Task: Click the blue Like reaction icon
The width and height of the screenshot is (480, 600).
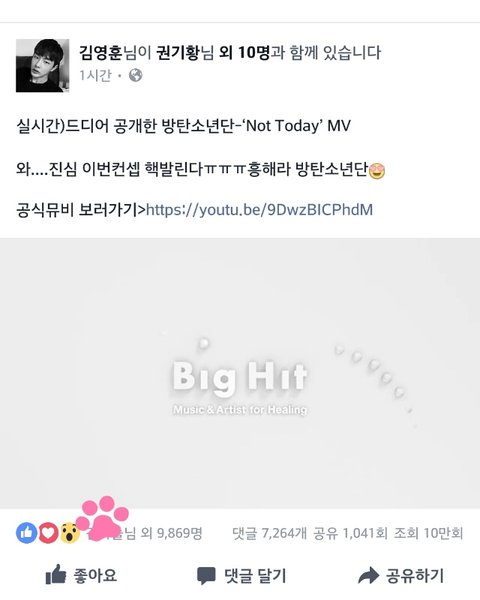Action: pyautogui.click(x=26, y=533)
